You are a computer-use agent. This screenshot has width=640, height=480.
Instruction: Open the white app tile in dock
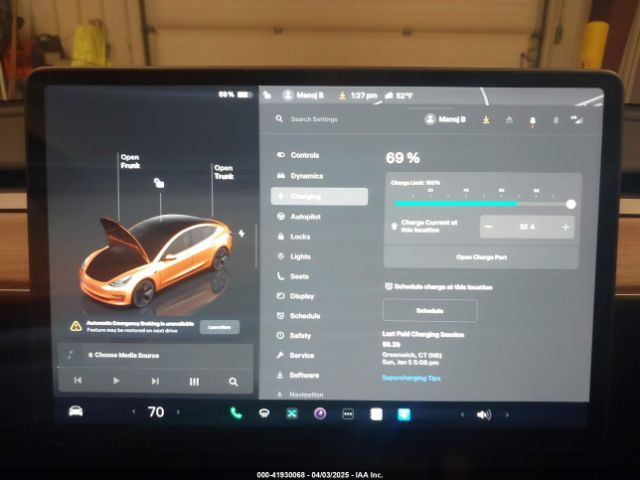376,415
